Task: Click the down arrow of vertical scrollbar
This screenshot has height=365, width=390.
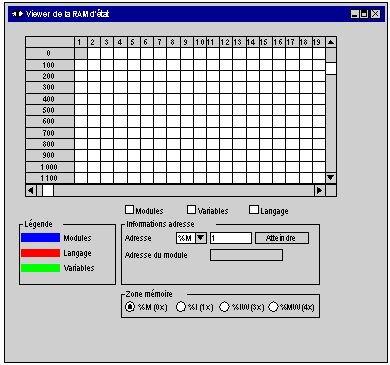Action: (x=331, y=178)
